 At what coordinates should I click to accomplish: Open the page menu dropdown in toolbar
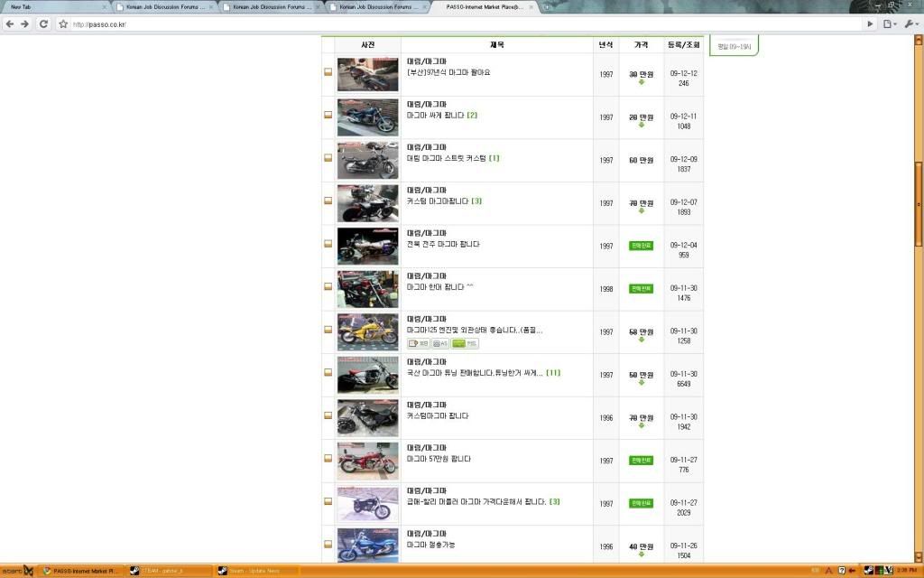coord(891,24)
